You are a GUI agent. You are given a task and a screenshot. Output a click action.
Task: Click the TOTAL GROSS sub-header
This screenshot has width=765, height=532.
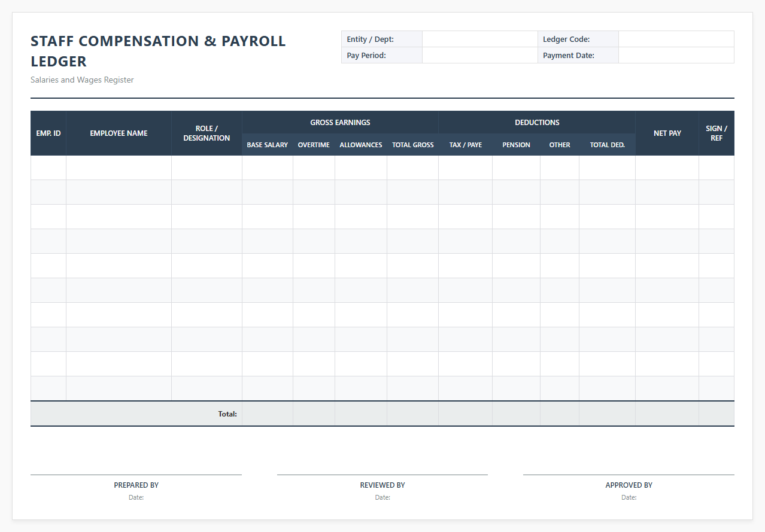[x=413, y=145]
